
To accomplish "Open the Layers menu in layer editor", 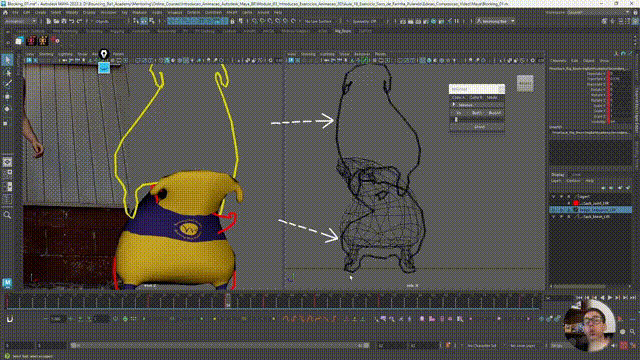I will click(556, 181).
